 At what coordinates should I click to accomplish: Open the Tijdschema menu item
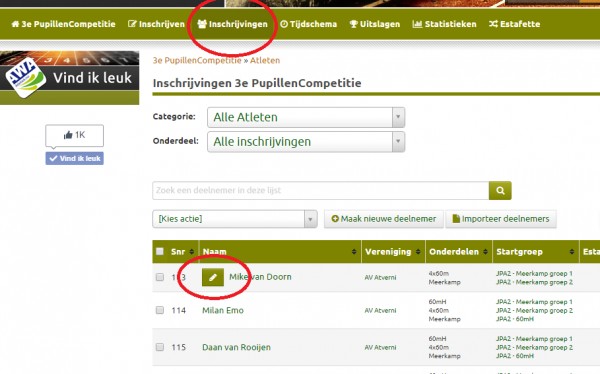308,24
